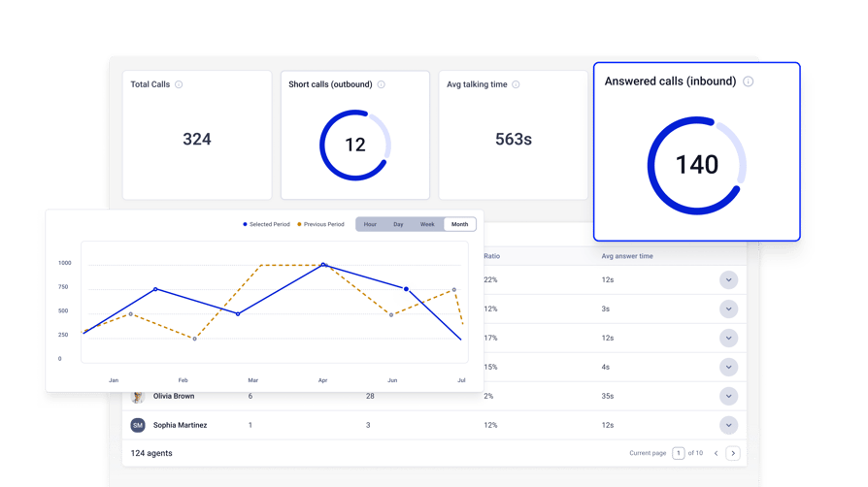
Task: Click the Short calls 12 progress ring
Action: 354,145
